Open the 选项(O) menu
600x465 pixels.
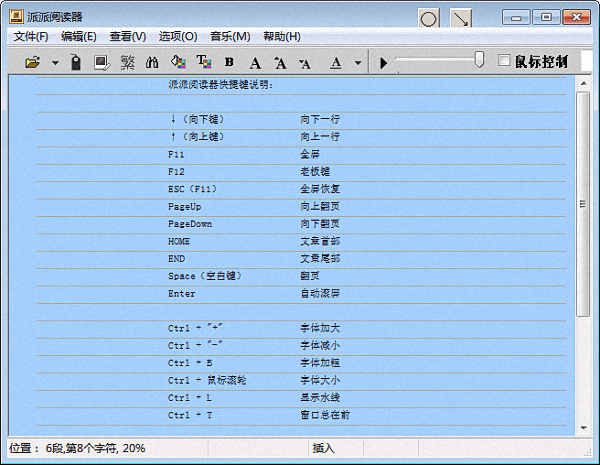point(177,37)
